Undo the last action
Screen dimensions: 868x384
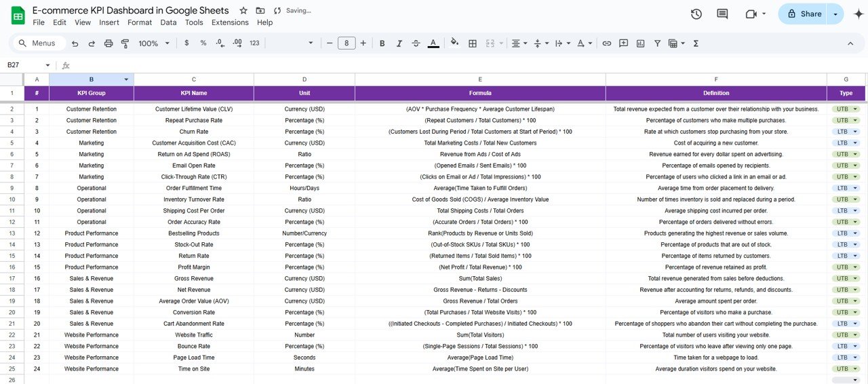point(75,43)
